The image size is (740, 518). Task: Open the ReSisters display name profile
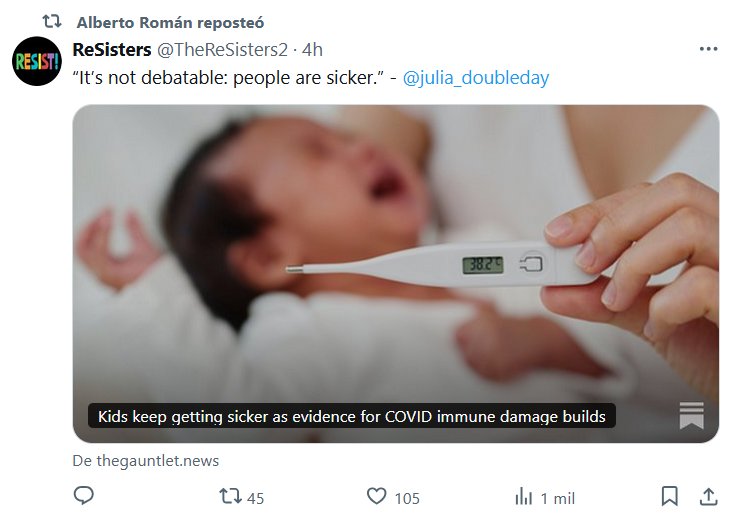pos(110,49)
